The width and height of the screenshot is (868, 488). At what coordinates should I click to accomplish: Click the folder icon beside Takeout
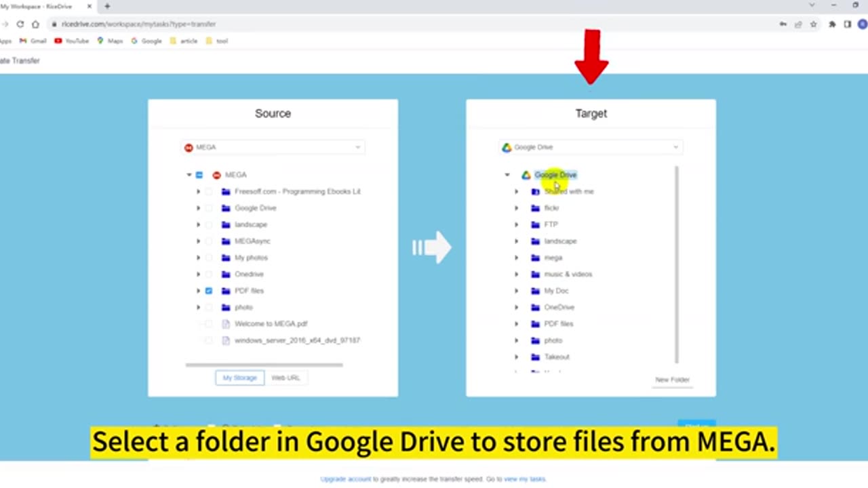coord(535,357)
